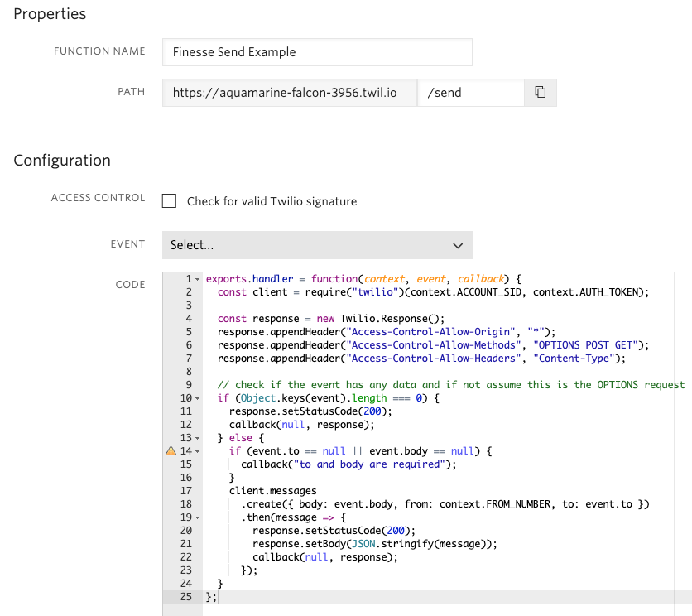Screen dimensions: 692x616
Task: Click the .create message line 18
Action: [445, 504]
